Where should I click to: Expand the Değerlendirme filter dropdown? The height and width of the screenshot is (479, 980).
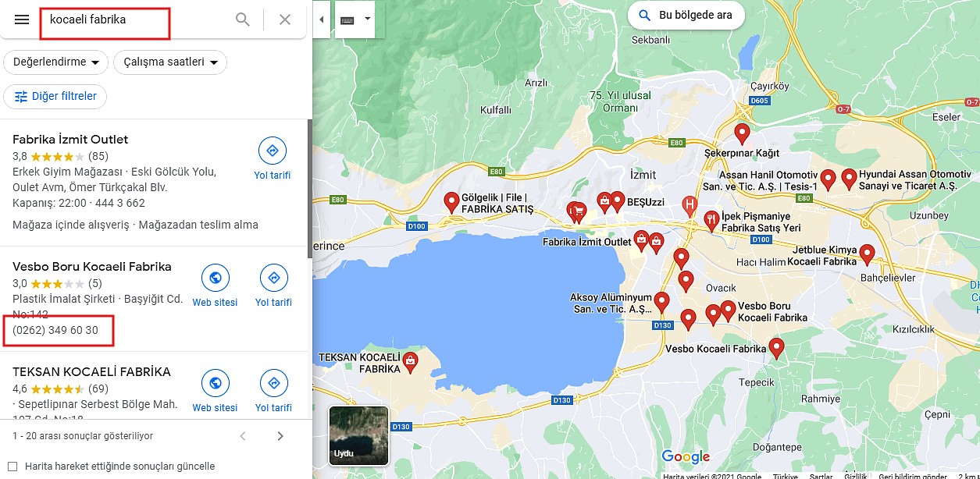coord(56,62)
